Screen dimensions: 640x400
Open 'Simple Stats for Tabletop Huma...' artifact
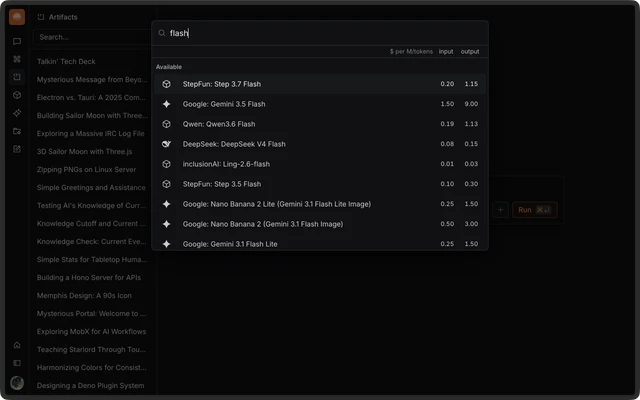(92, 260)
